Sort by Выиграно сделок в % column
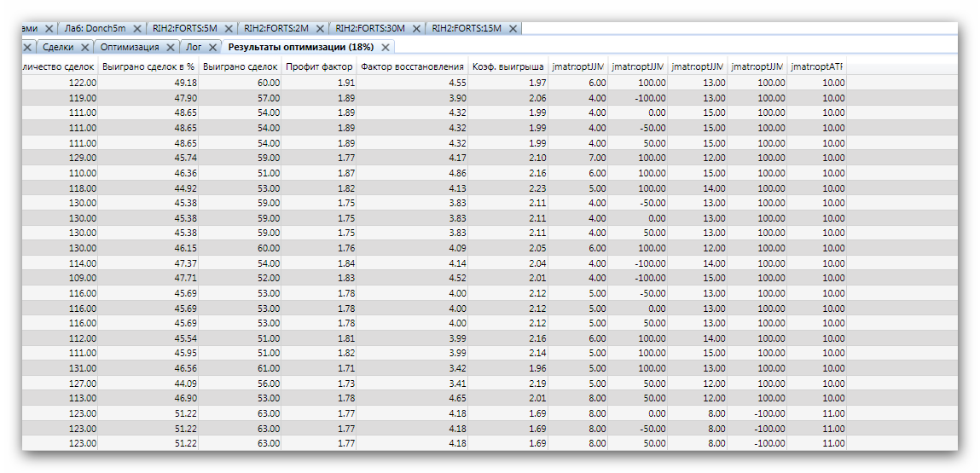 (148, 66)
